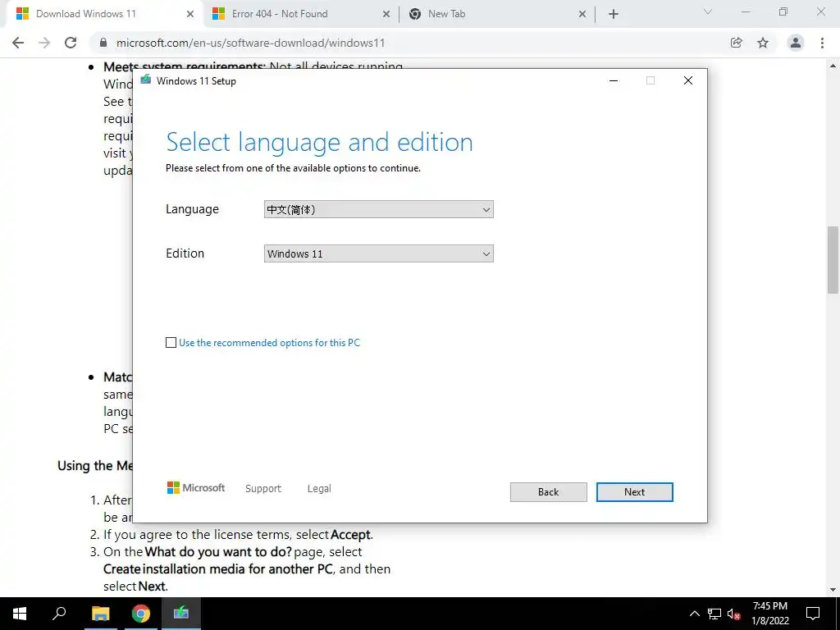This screenshot has height=630, width=840.
Task: Click the muted volume tray icon
Action: (x=733, y=614)
